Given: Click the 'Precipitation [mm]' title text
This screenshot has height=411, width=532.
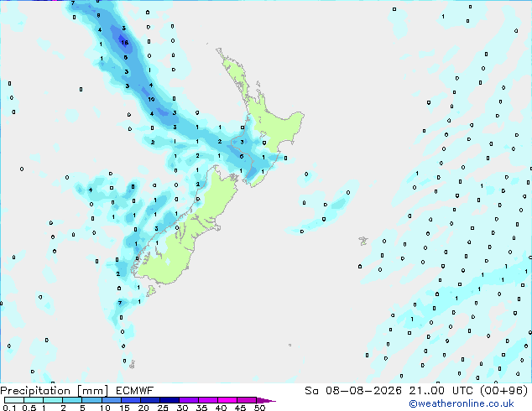Looking at the screenshot, I should pos(54,391).
